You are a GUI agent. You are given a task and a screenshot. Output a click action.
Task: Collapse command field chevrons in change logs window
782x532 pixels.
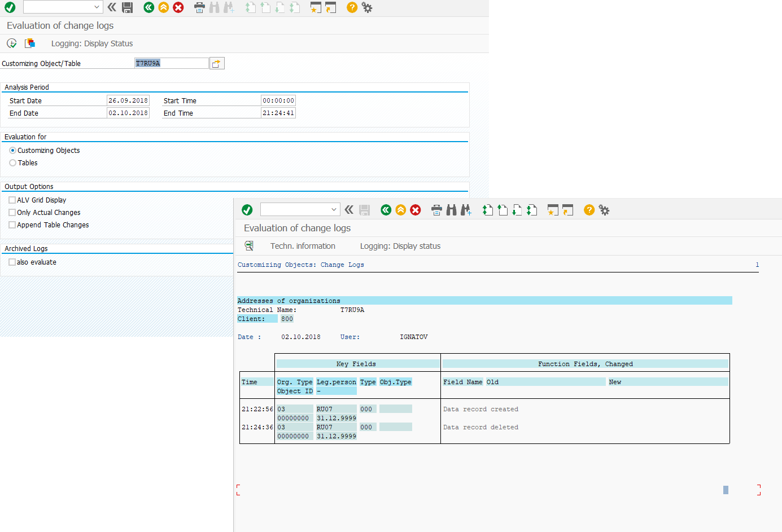click(x=349, y=210)
